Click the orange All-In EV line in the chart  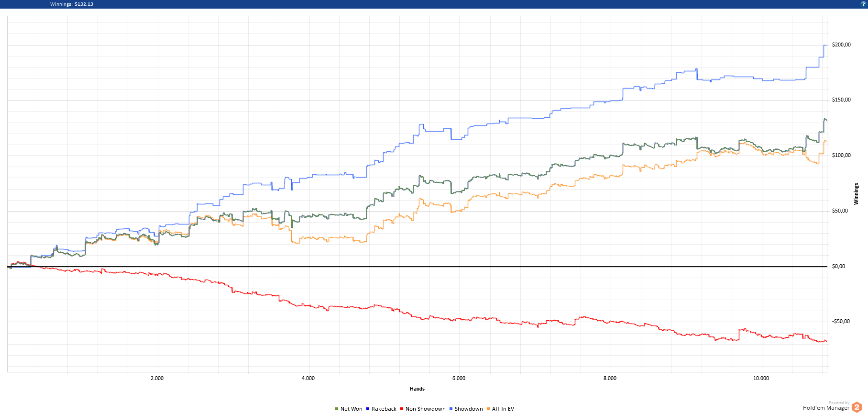coord(526,194)
